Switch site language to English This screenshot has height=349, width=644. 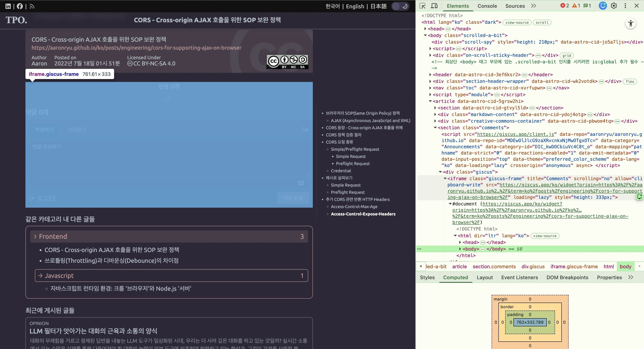pyautogui.click(x=355, y=6)
